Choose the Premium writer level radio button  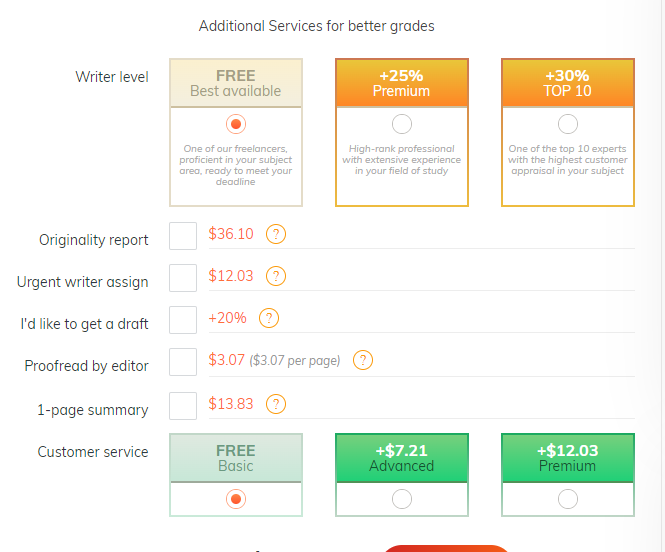click(402, 124)
